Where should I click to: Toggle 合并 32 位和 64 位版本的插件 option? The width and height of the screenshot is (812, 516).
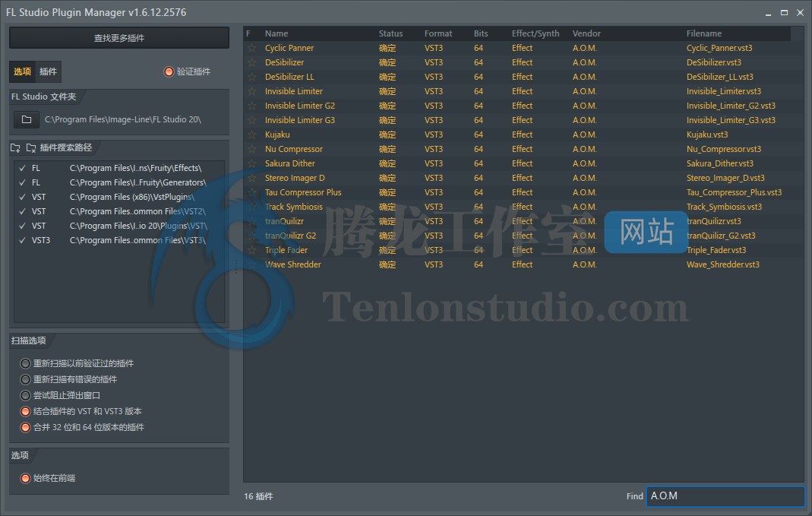click(82, 427)
